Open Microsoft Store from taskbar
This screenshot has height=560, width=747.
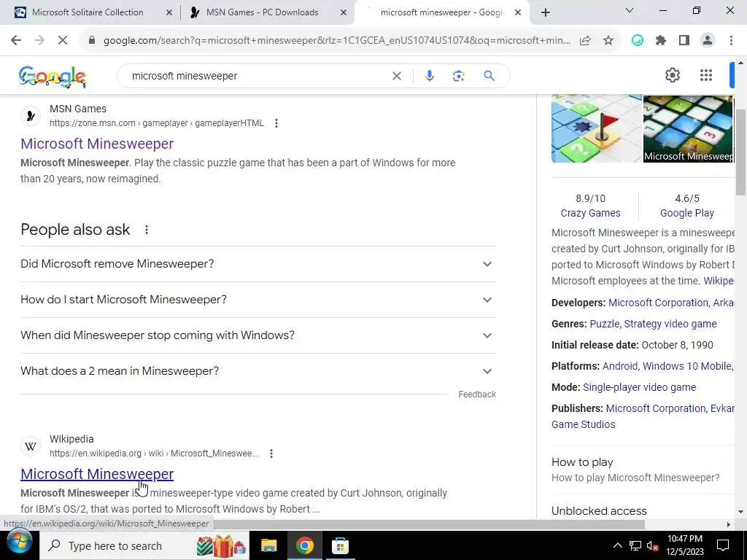click(x=340, y=545)
